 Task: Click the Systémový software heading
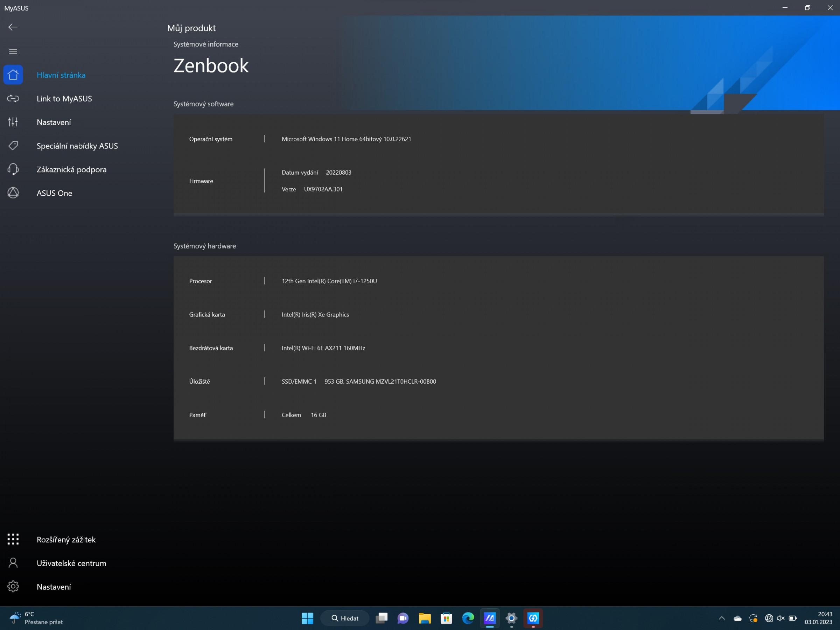(x=204, y=104)
